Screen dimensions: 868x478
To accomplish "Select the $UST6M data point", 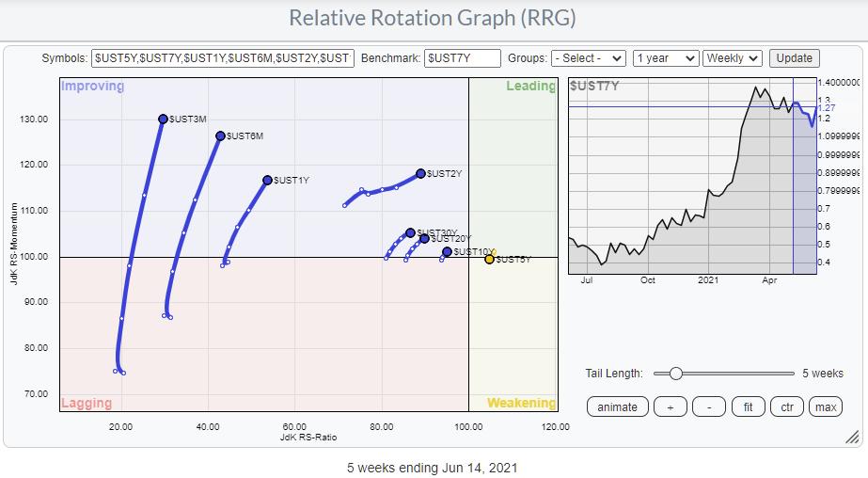I will pyautogui.click(x=220, y=135).
